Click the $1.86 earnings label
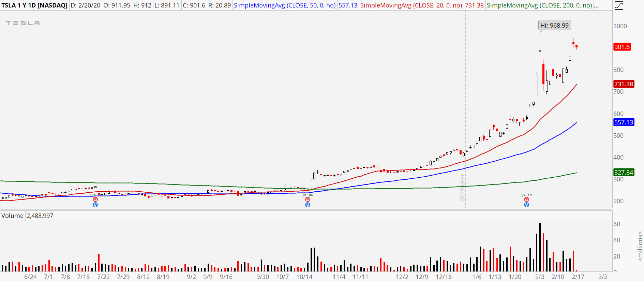Screen dimensions: 644x281 tap(308, 195)
